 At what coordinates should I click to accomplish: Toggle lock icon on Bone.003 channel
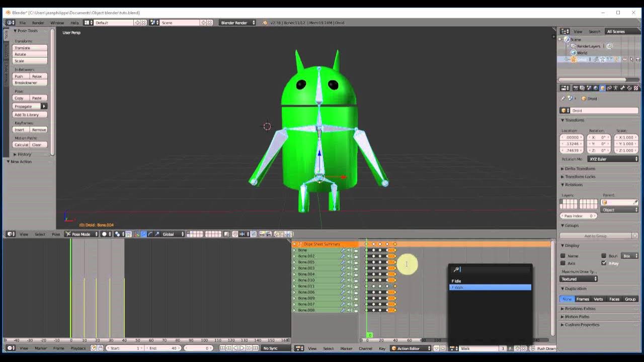[356, 268]
